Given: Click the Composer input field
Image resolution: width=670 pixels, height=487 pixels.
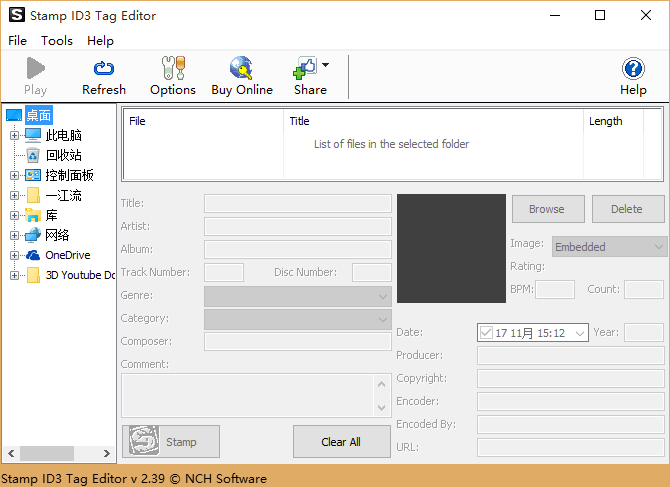Looking at the screenshot, I should tap(298, 342).
